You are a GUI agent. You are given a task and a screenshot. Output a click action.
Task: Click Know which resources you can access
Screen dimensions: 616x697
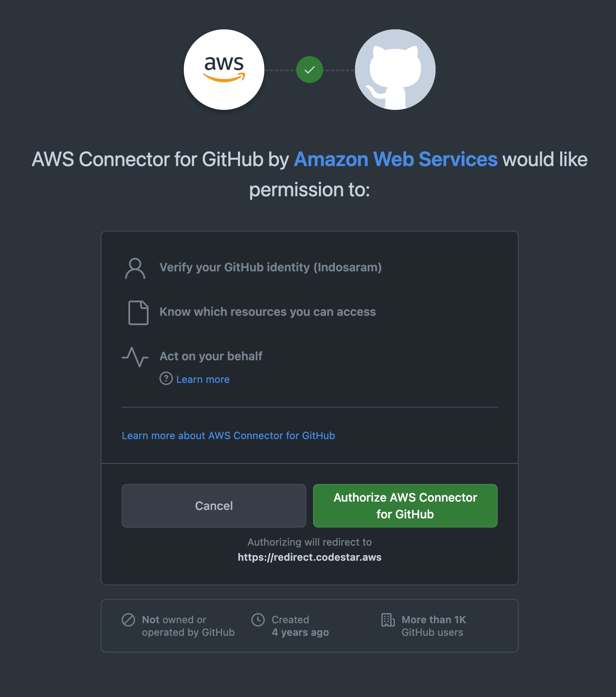(x=268, y=312)
